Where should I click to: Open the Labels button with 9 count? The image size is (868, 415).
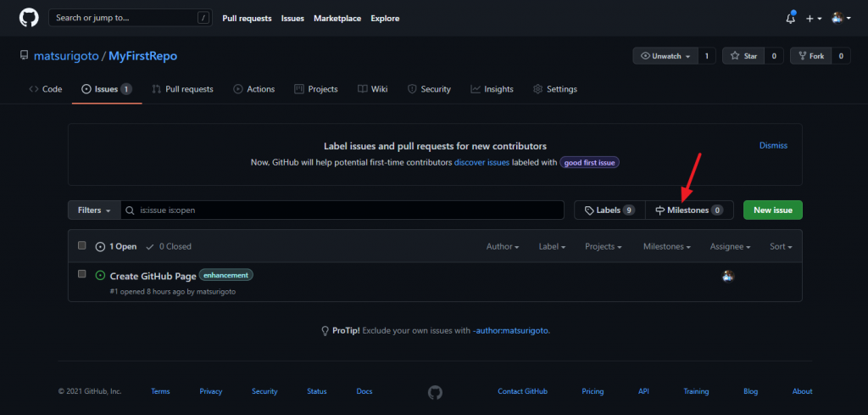click(x=609, y=210)
